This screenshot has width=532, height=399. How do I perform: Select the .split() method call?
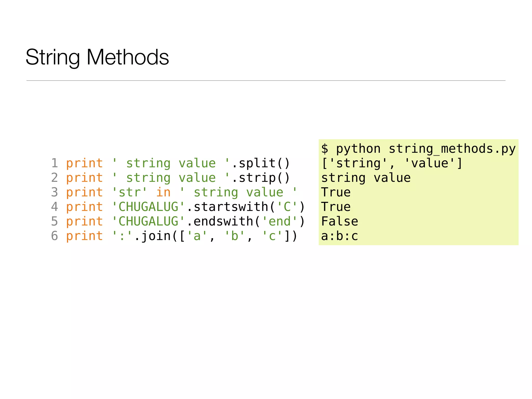coord(261,163)
